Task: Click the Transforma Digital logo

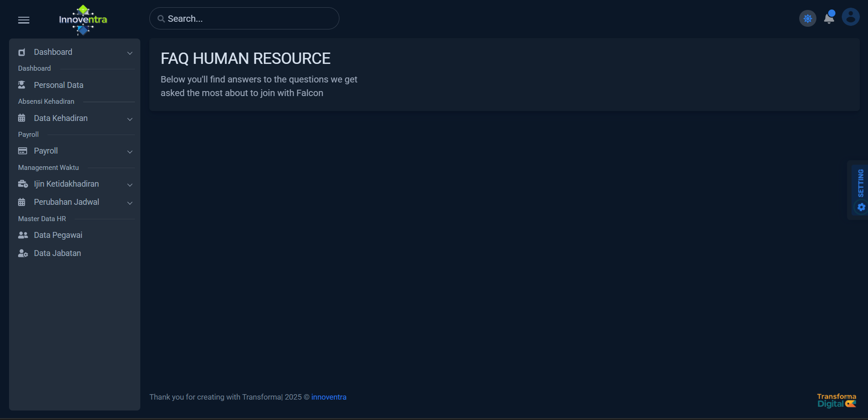Action: [836, 401]
